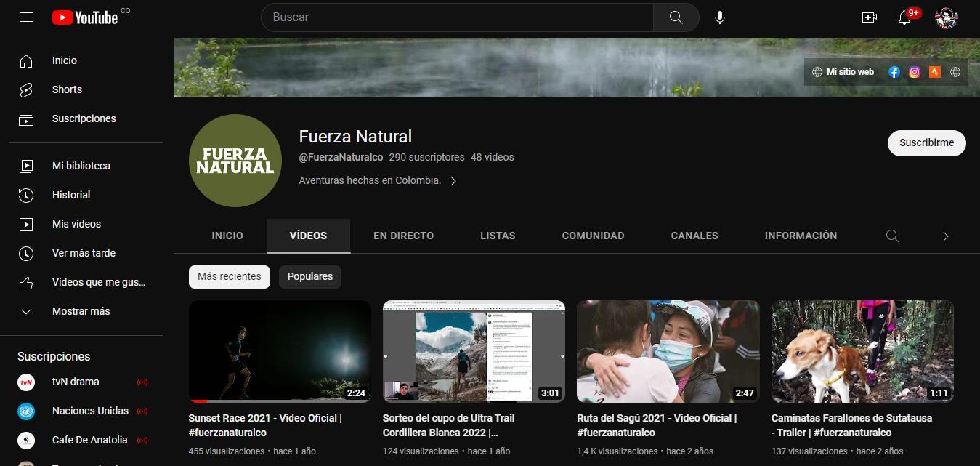Image resolution: width=980 pixels, height=466 pixels.
Task: Open the Create video icon
Action: [x=870, y=17]
